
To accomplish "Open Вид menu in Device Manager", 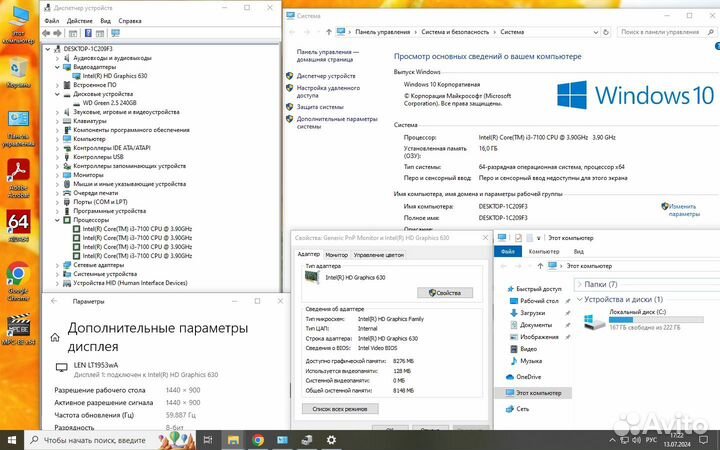I will pos(106,21).
